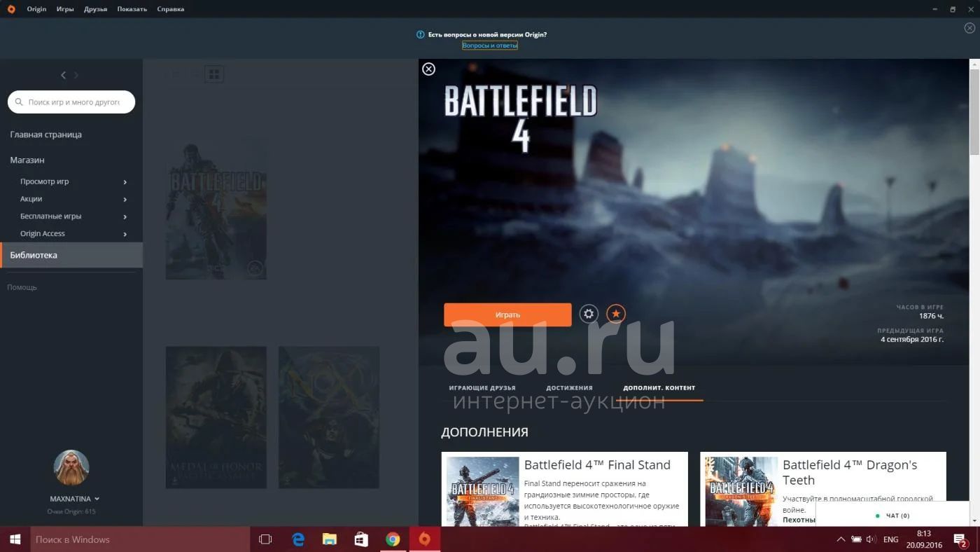This screenshot has height=552, width=980.
Task: Open File Explorer from the taskbar
Action: click(x=329, y=539)
